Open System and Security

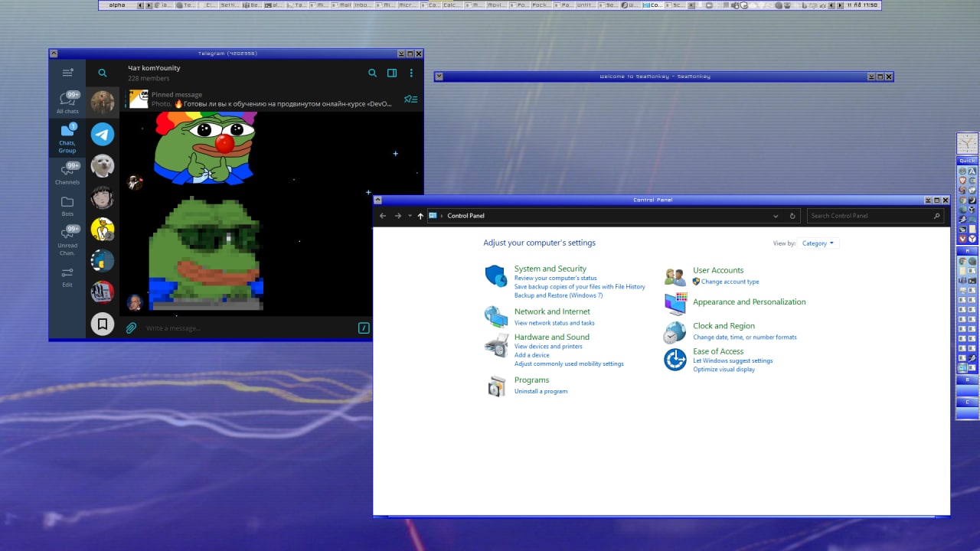[550, 269]
